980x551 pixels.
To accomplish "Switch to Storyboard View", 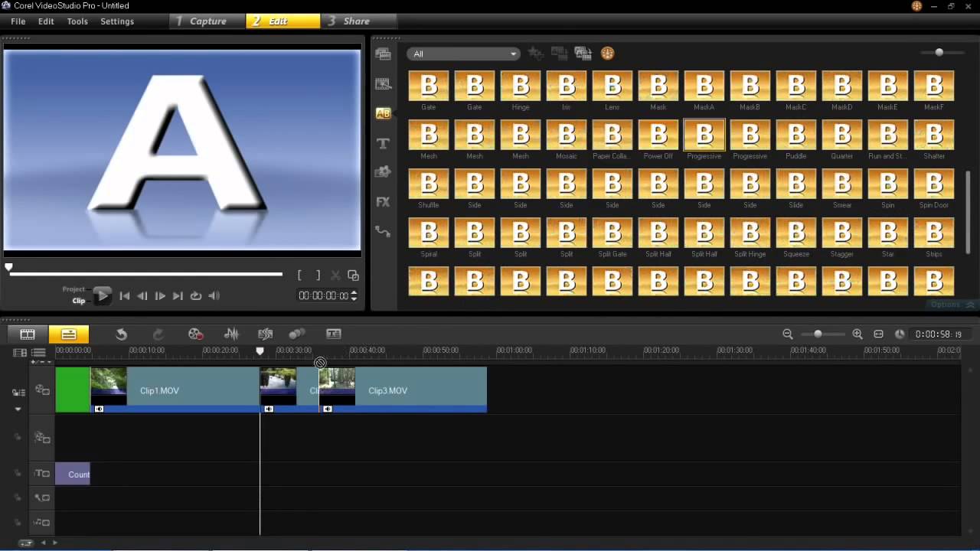I will 28,334.
